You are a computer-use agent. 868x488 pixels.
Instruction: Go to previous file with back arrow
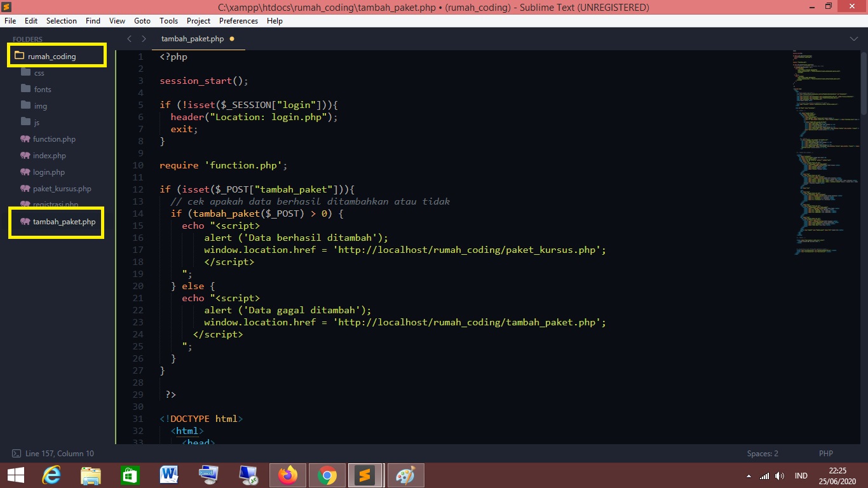tap(130, 39)
